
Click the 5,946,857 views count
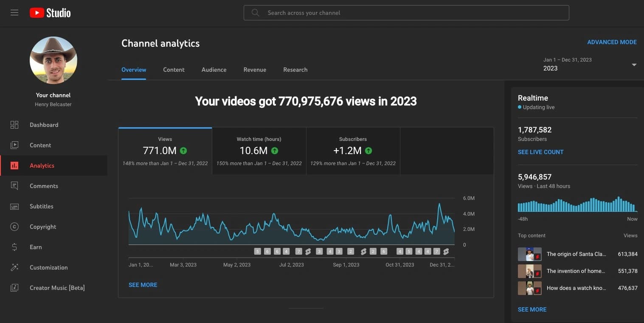[x=534, y=177]
